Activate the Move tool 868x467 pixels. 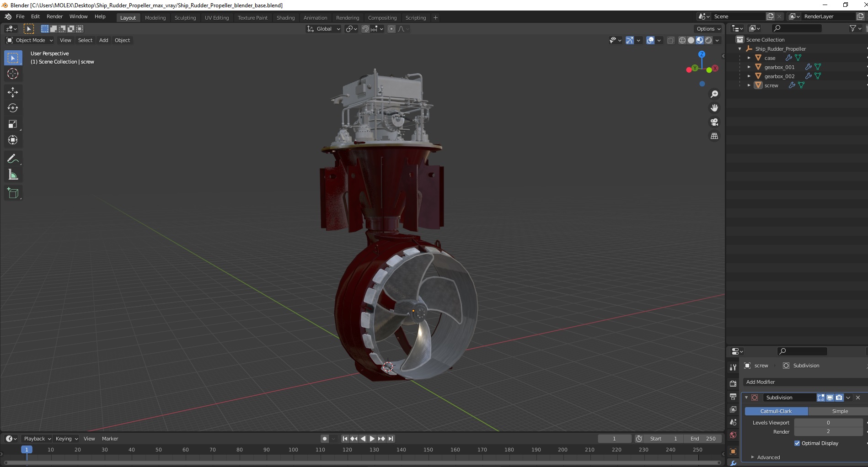point(13,92)
